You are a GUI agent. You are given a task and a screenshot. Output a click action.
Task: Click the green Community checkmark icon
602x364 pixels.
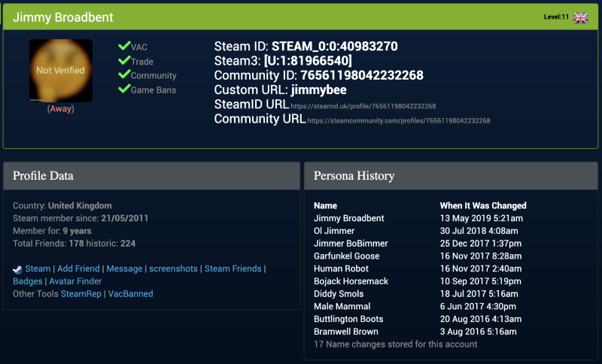click(124, 74)
